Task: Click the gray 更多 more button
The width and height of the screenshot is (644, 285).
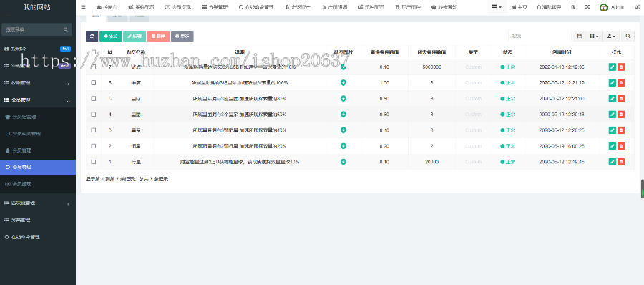Action: tap(182, 37)
